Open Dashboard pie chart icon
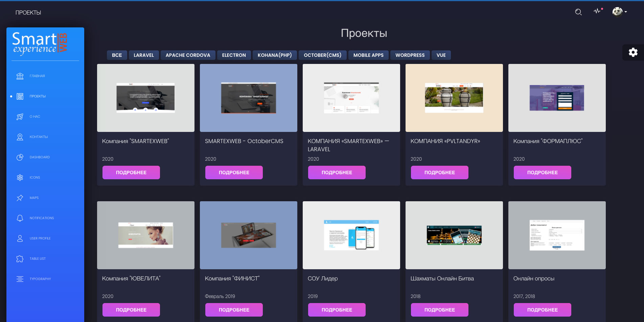 tap(20, 157)
